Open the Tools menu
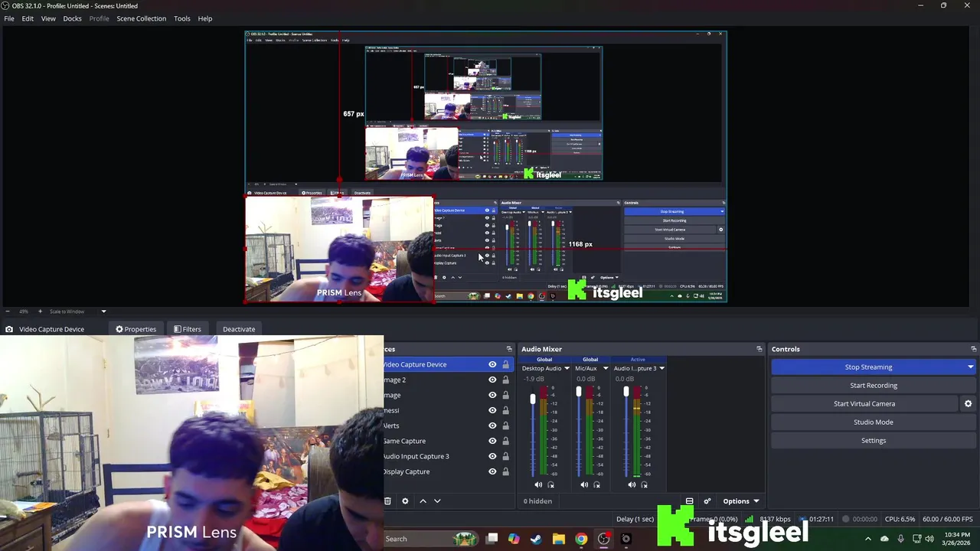The image size is (980, 551). point(182,18)
